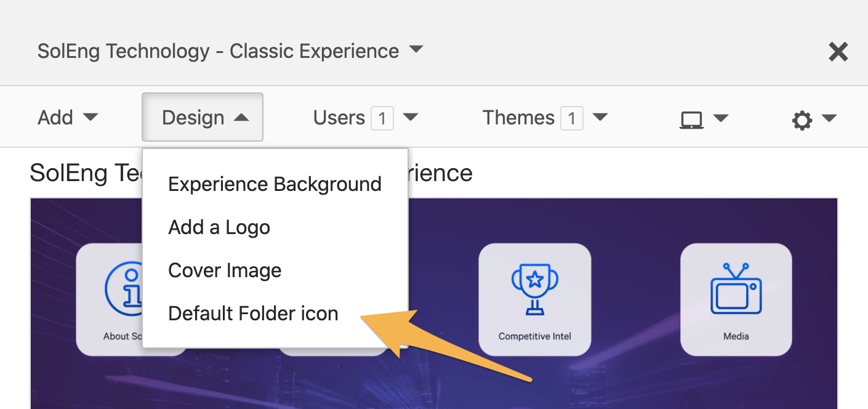The image size is (868, 409).
Task: Open the Competitive Intel trophy folder
Action: pos(534,299)
